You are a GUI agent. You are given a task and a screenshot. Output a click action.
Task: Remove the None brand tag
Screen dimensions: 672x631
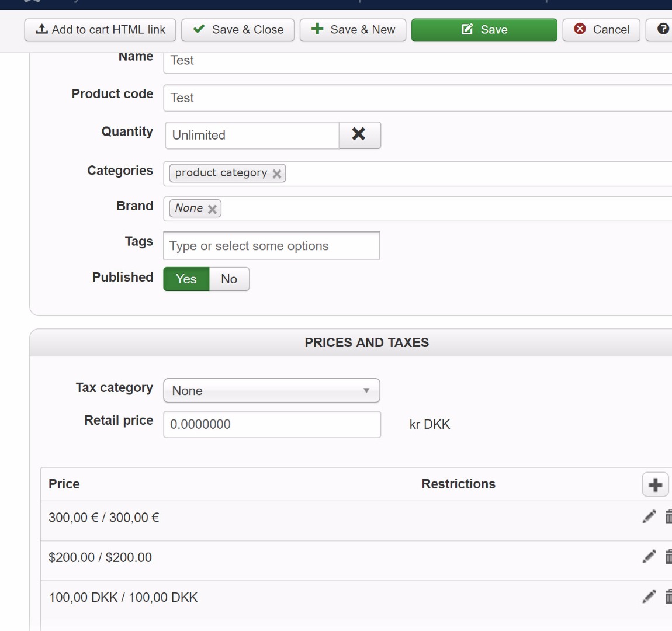(212, 209)
